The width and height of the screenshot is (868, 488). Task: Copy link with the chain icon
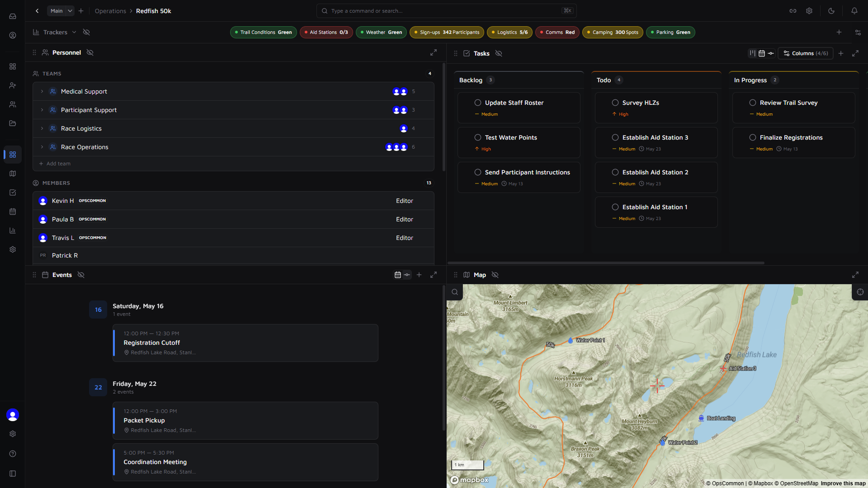(x=793, y=11)
